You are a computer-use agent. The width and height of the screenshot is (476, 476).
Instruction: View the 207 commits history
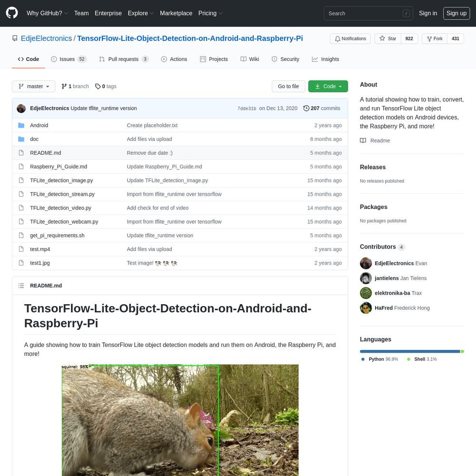pyautogui.click(x=322, y=109)
